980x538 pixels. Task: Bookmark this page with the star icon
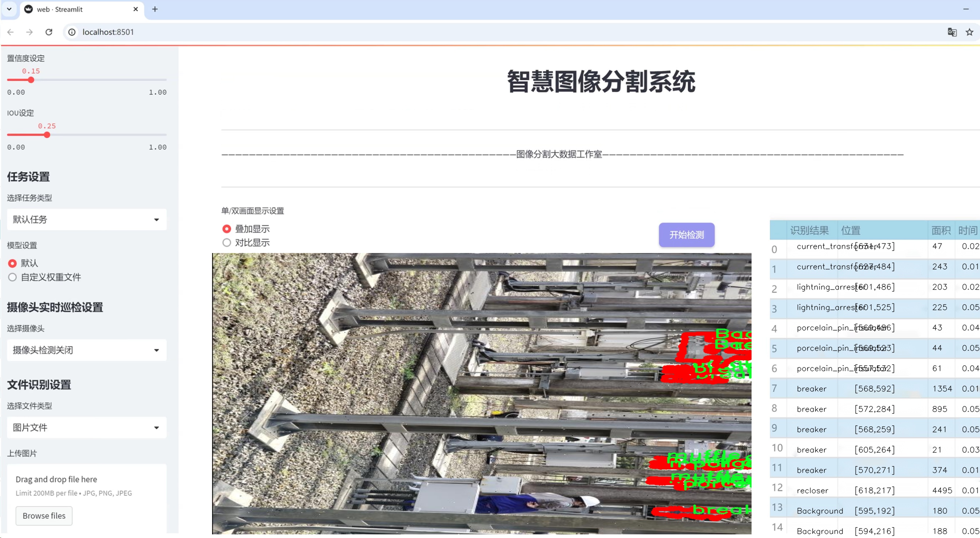tap(969, 32)
